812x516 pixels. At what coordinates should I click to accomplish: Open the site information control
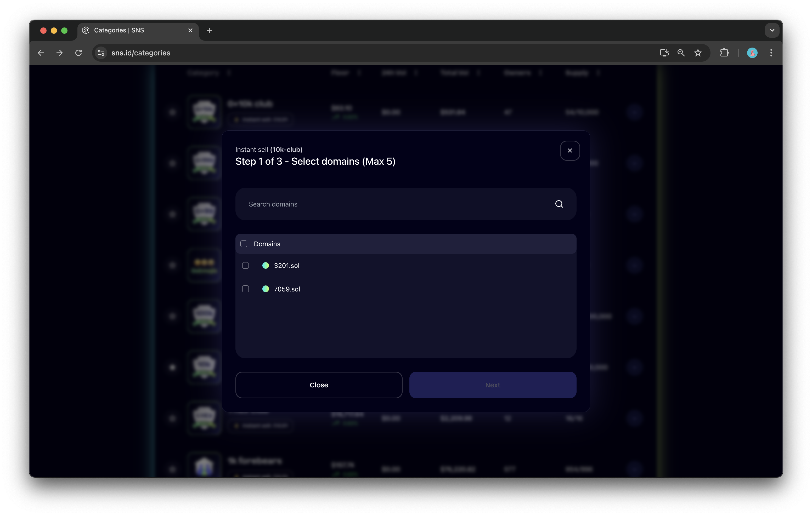tap(101, 53)
